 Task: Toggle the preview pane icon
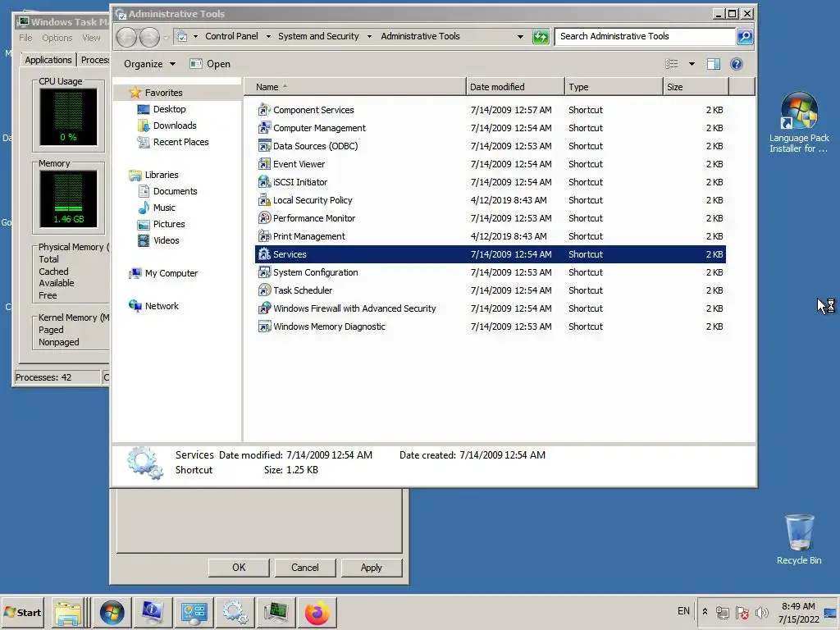714,64
